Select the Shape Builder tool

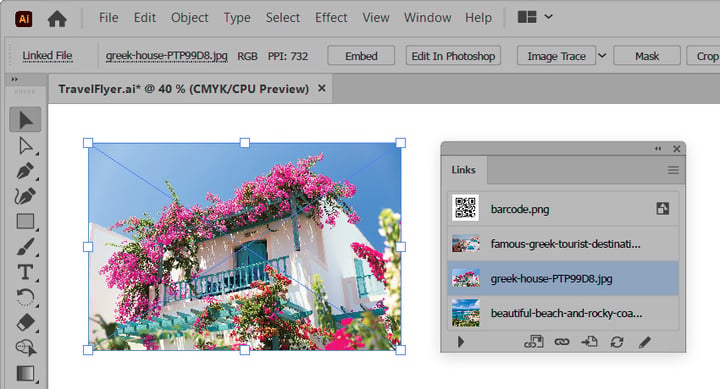pos(26,348)
